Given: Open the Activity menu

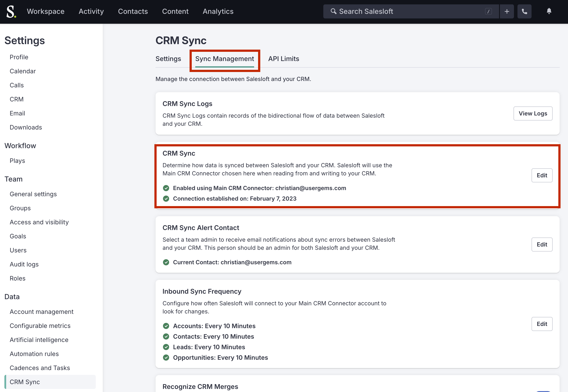Looking at the screenshot, I should click(91, 11).
